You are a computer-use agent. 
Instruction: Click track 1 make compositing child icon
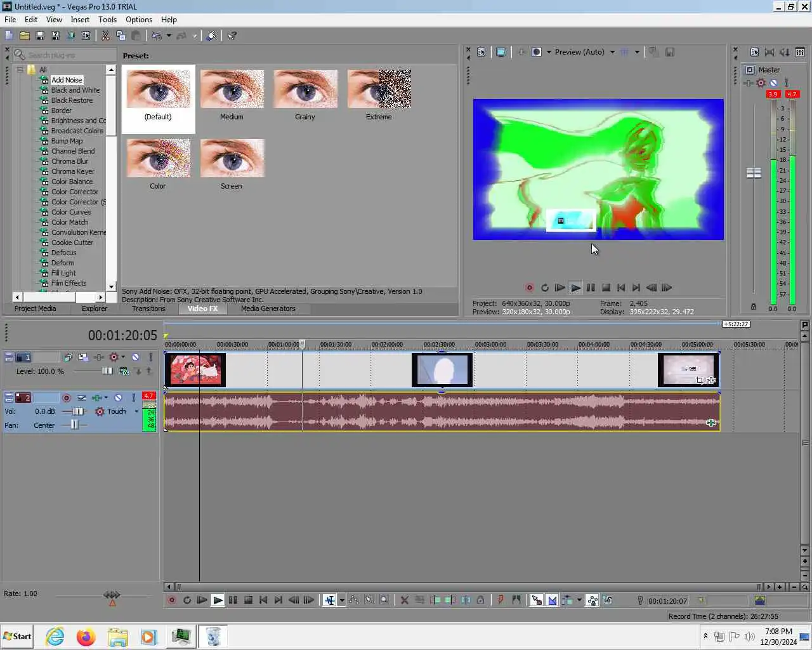pos(138,371)
